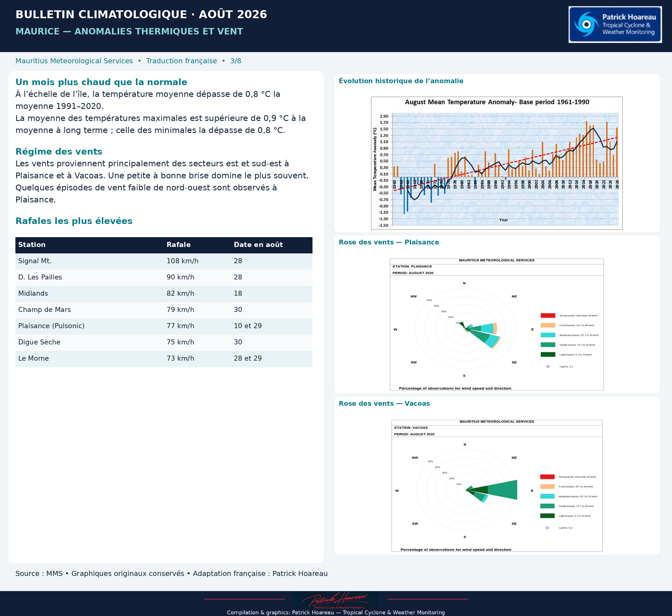Select the 'Champ de Mars' table cell

click(44, 310)
